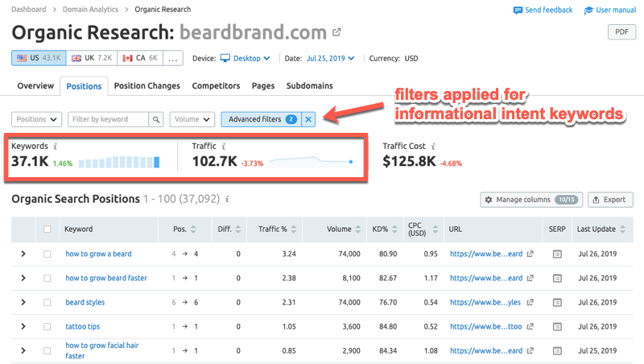Open the Competitors tab
Screen dimensions: 644x364
point(216,86)
